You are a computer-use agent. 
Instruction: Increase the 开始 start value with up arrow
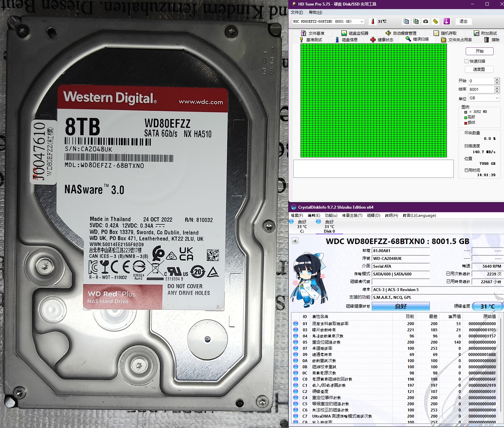click(x=497, y=79)
